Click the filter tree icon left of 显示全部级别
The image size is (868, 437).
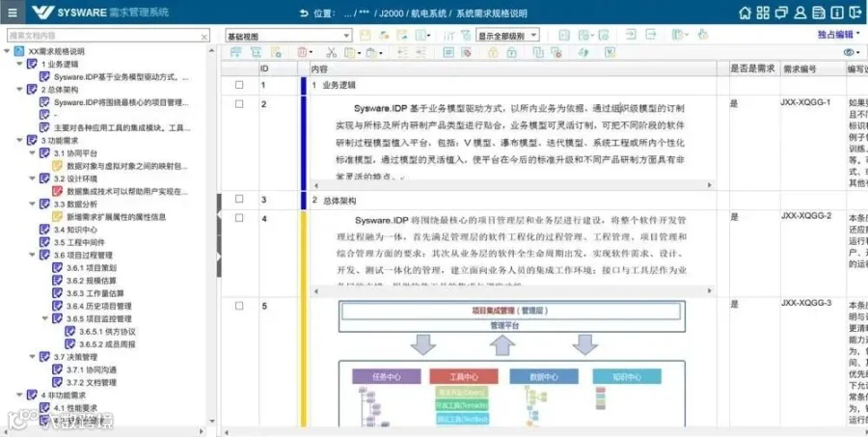(466, 36)
